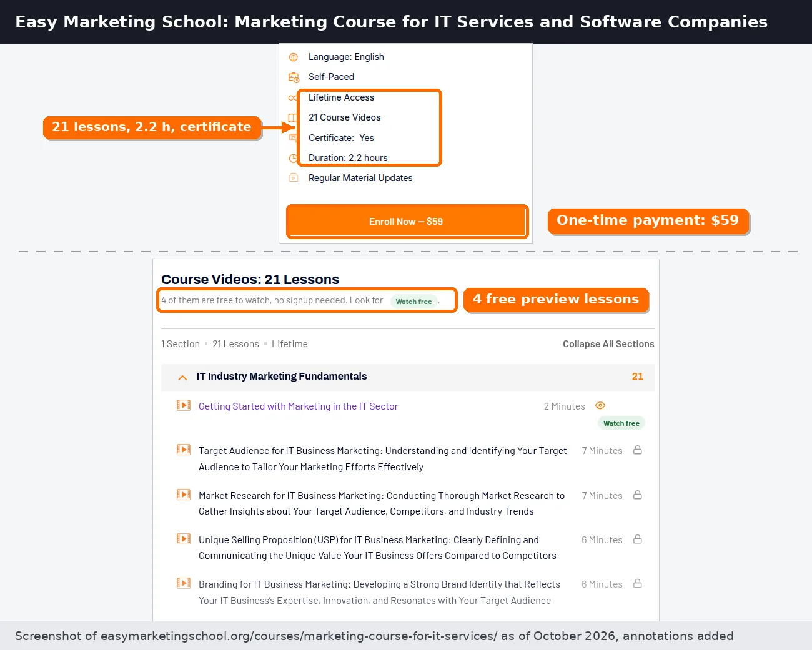Click the lock icon on Target Audience lesson

coord(638,450)
